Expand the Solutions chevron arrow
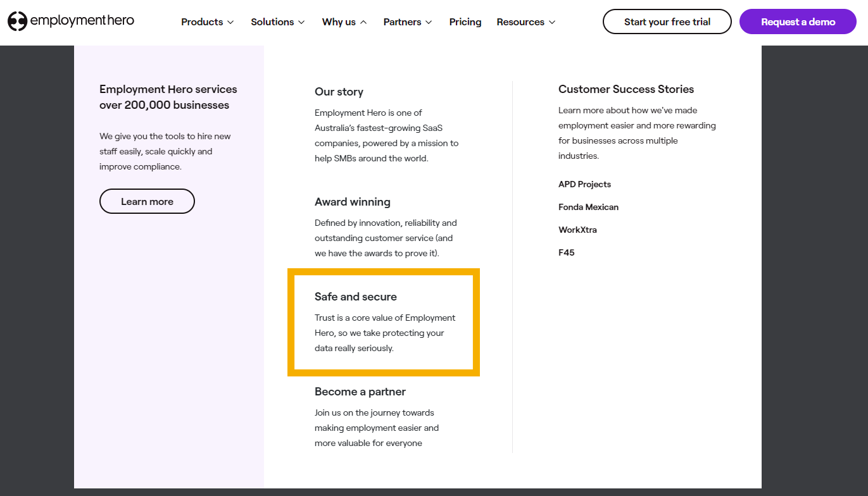The image size is (868, 496). 301,22
